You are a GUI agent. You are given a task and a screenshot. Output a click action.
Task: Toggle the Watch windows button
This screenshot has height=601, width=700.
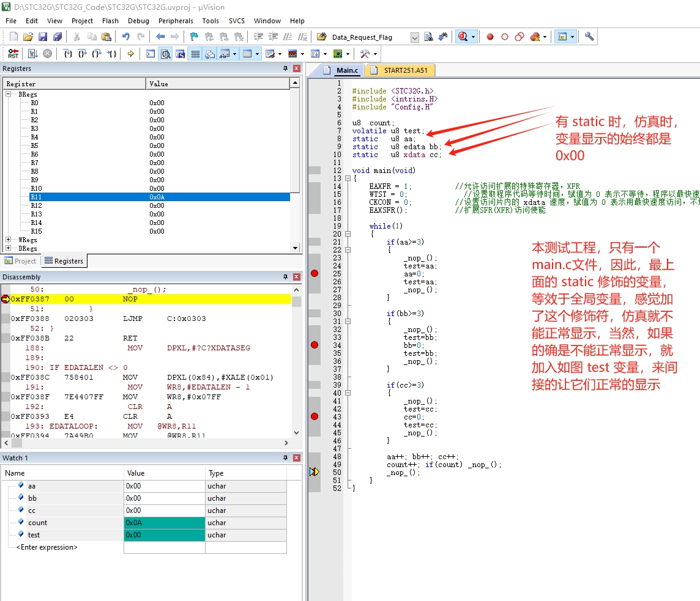225,54
